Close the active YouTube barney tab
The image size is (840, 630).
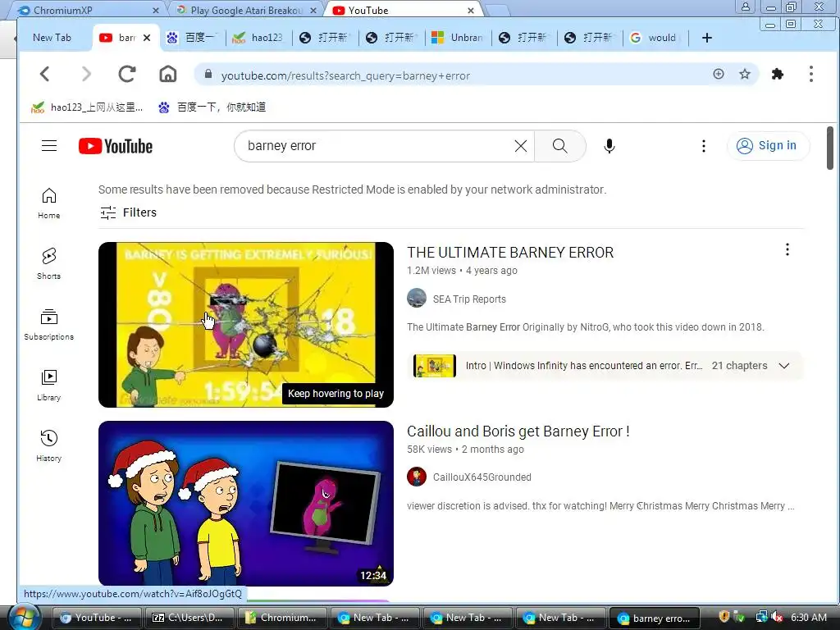[x=147, y=38]
